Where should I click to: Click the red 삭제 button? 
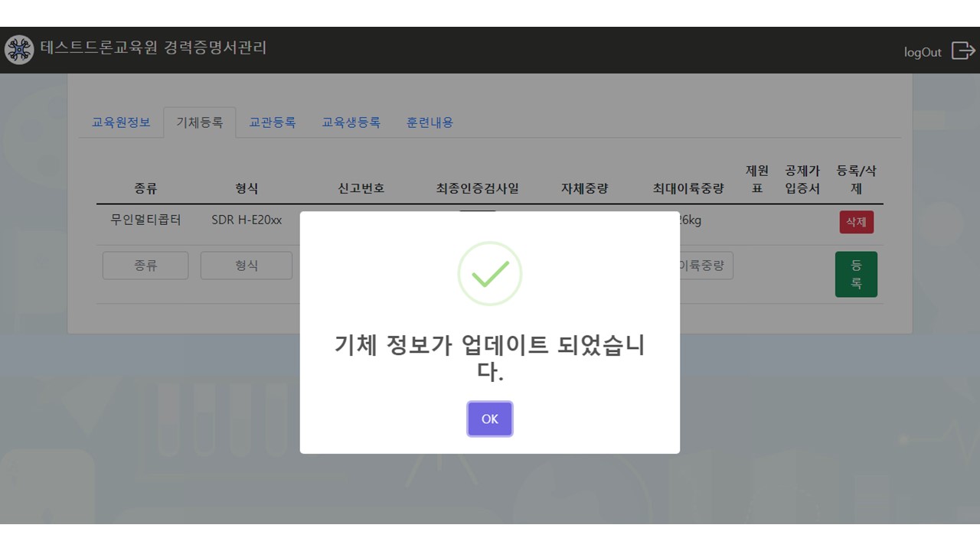856,222
